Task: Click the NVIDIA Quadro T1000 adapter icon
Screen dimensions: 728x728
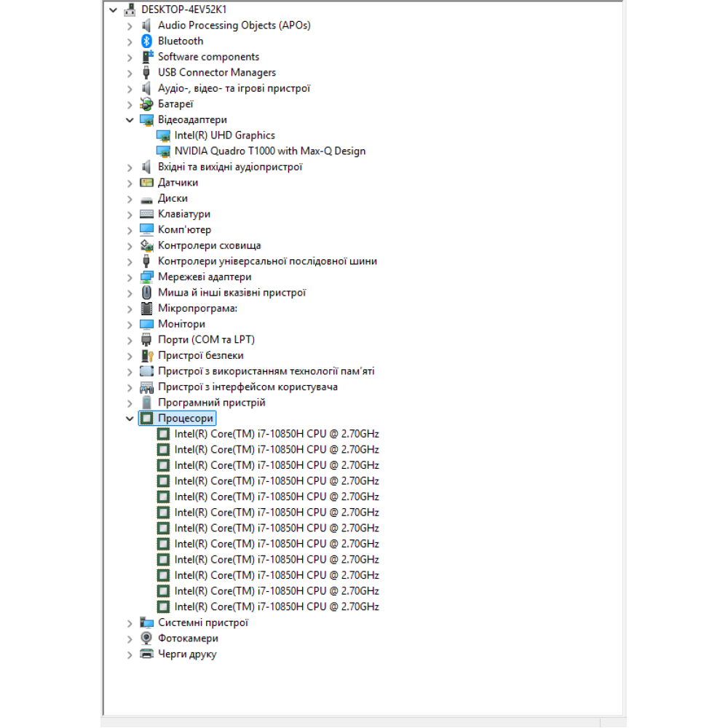Action: click(163, 151)
